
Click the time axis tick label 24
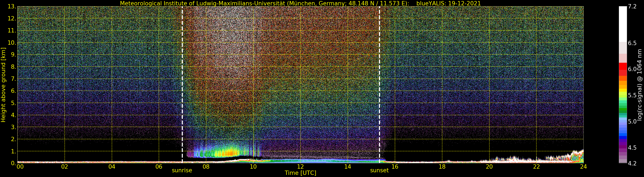583,167
